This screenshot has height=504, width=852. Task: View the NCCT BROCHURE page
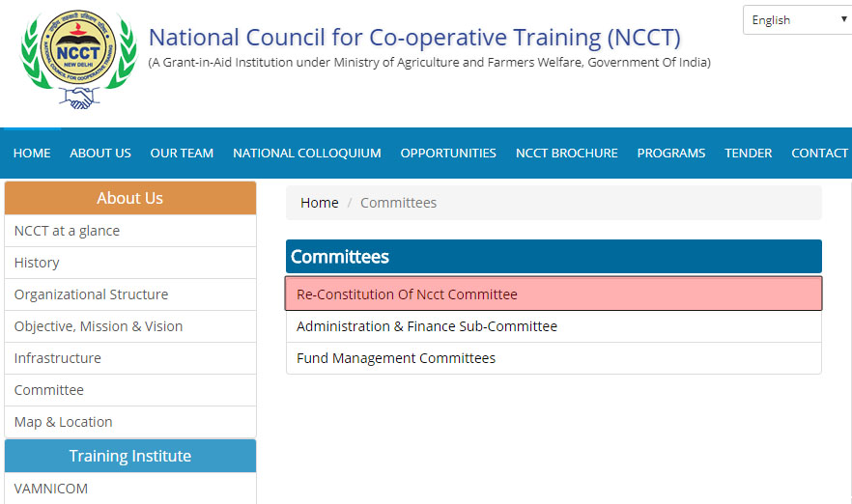point(567,154)
